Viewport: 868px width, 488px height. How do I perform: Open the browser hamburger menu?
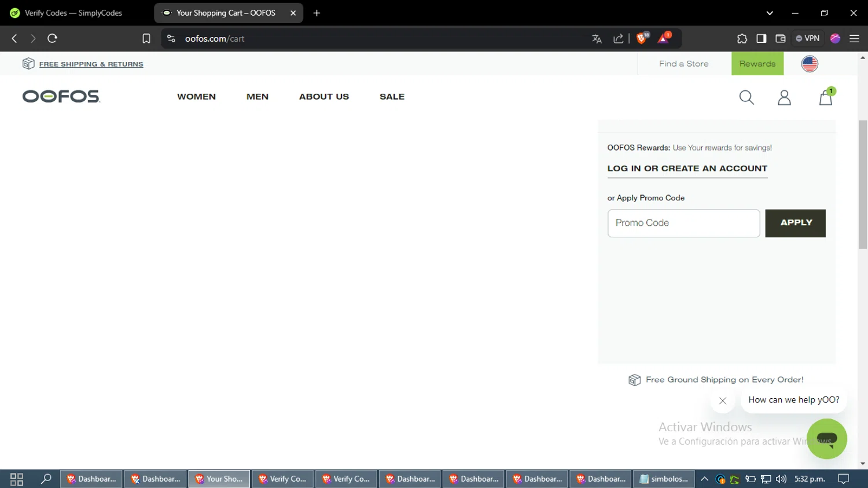[x=854, y=38]
